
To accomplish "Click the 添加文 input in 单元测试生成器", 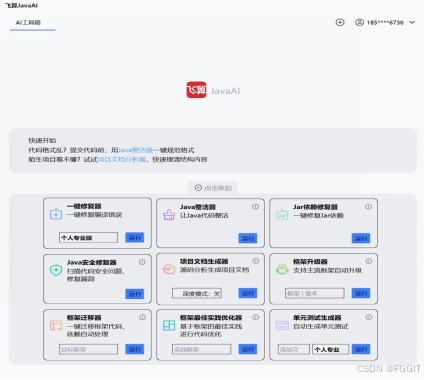I will (294, 349).
